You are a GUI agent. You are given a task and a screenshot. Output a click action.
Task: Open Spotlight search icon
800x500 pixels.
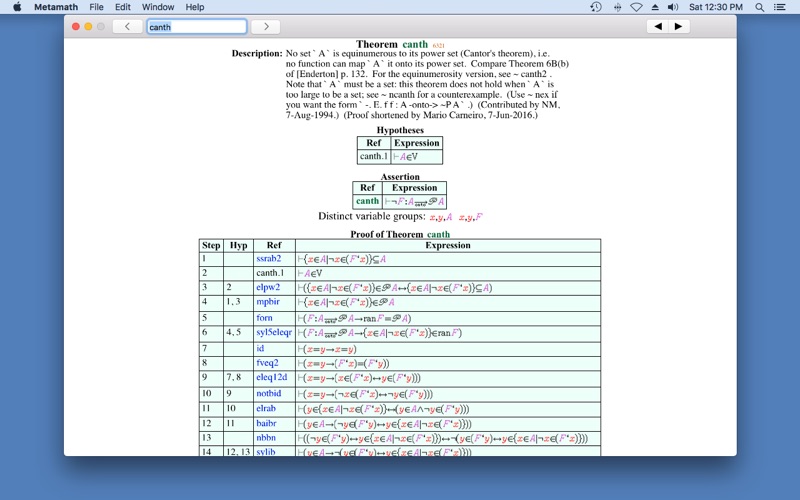point(759,7)
